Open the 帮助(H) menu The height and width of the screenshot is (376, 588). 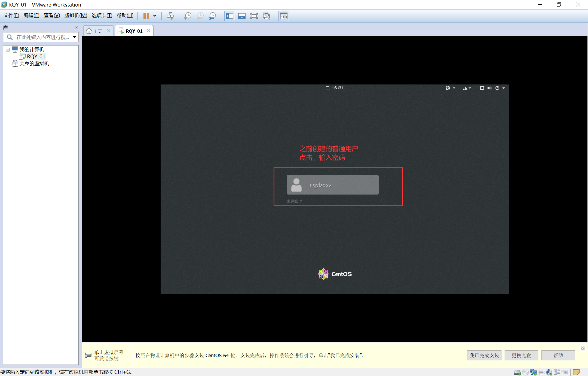tap(125, 16)
